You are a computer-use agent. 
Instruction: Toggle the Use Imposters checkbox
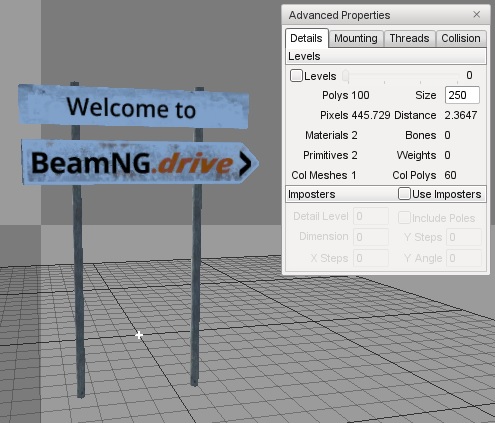pos(404,194)
